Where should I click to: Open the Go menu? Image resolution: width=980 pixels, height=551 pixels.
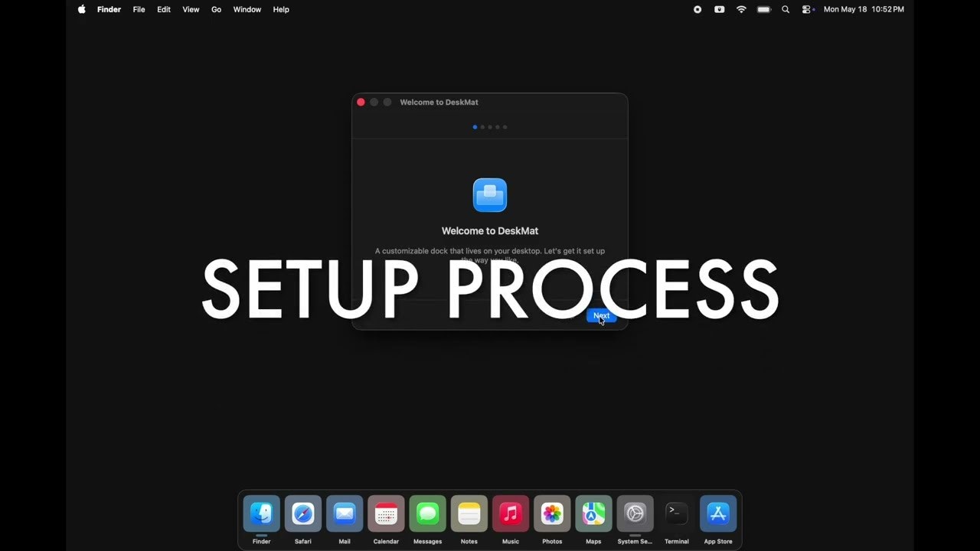click(217, 9)
